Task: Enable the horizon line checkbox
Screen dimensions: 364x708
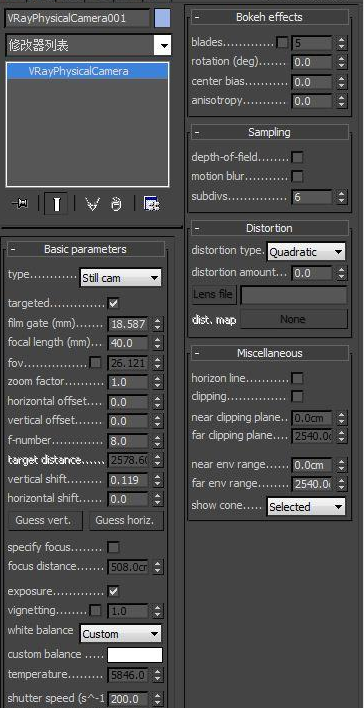Action: coord(297,378)
